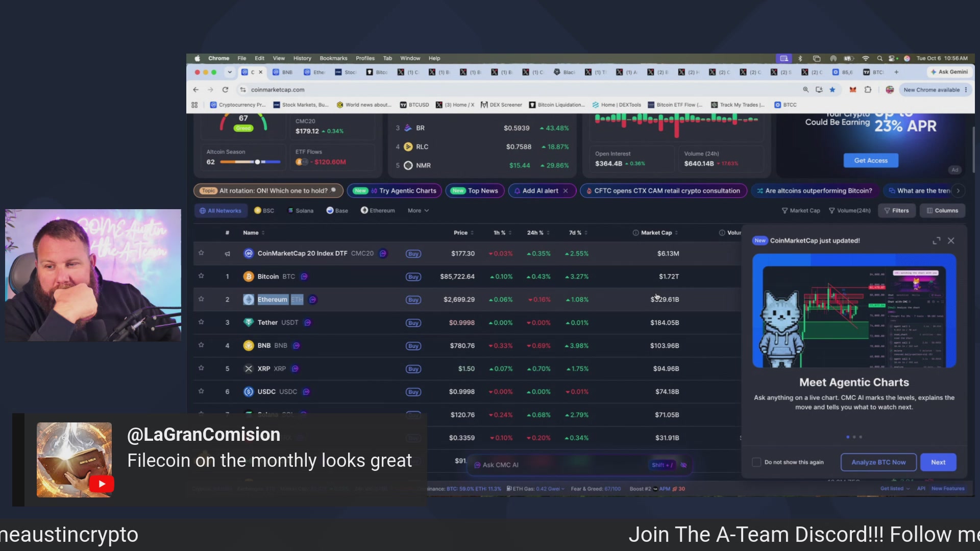This screenshot has height=551, width=980.
Task: Click the Get Access ad button
Action: [871, 160]
